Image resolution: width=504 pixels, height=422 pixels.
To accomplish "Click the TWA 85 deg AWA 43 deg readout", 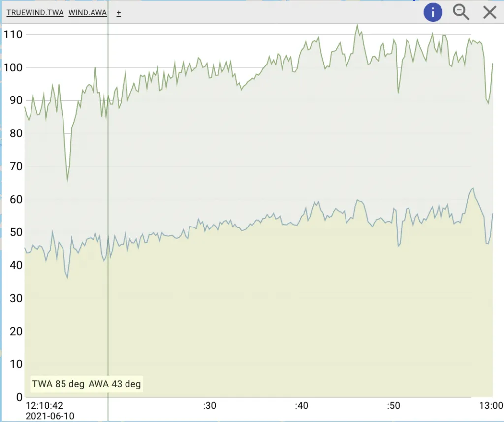I will tap(87, 384).
